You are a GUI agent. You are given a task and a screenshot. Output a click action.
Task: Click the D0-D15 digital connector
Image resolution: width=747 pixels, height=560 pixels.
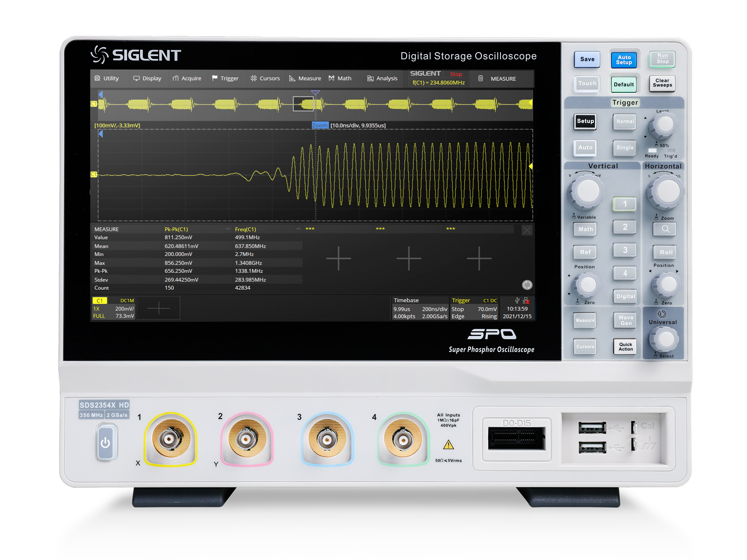coord(517,439)
